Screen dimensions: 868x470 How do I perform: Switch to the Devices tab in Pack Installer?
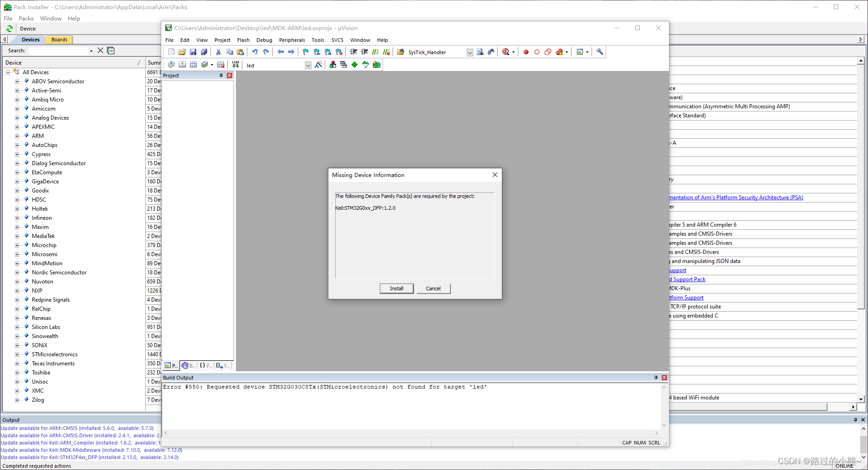pyautogui.click(x=31, y=40)
